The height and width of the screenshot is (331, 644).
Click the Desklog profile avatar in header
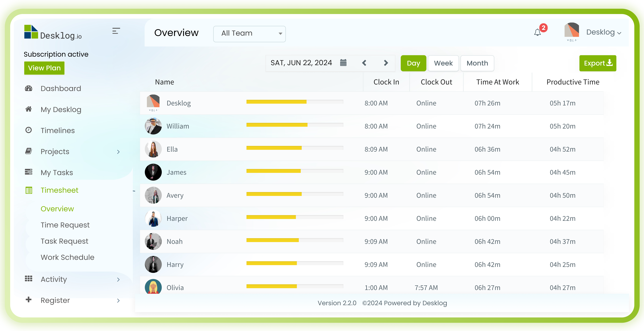[x=572, y=32]
